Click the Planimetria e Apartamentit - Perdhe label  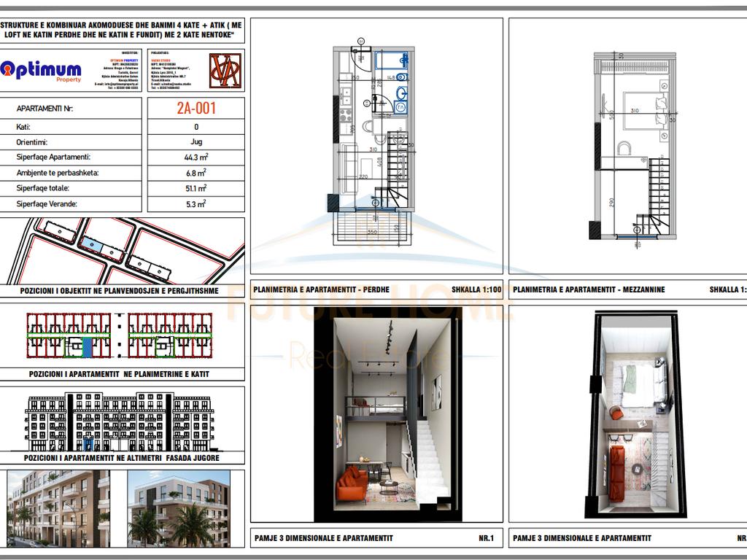(x=322, y=289)
